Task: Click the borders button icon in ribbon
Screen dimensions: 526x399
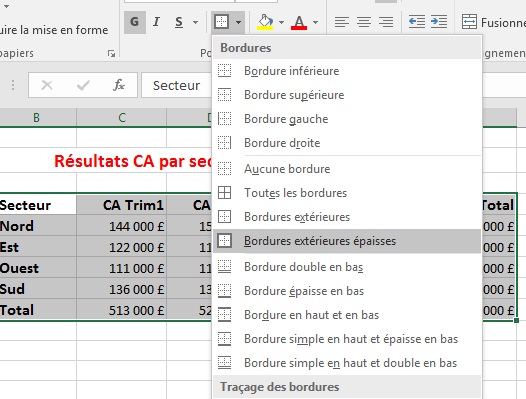Action: click(221, 22)
